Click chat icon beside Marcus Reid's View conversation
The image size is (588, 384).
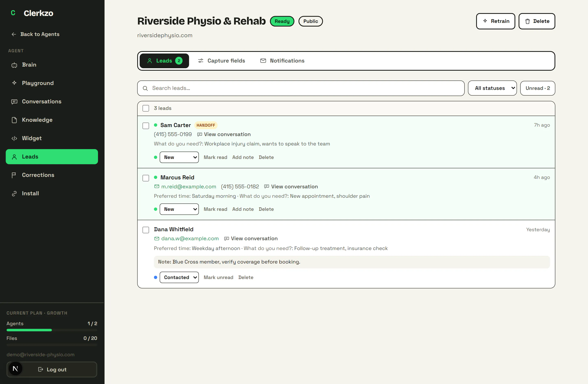click(267, 186)
